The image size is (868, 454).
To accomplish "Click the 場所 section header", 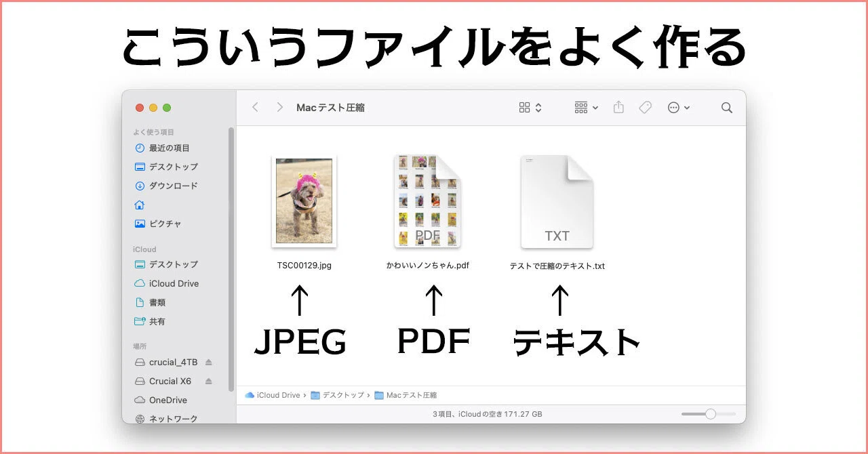I will pos(139,346).
